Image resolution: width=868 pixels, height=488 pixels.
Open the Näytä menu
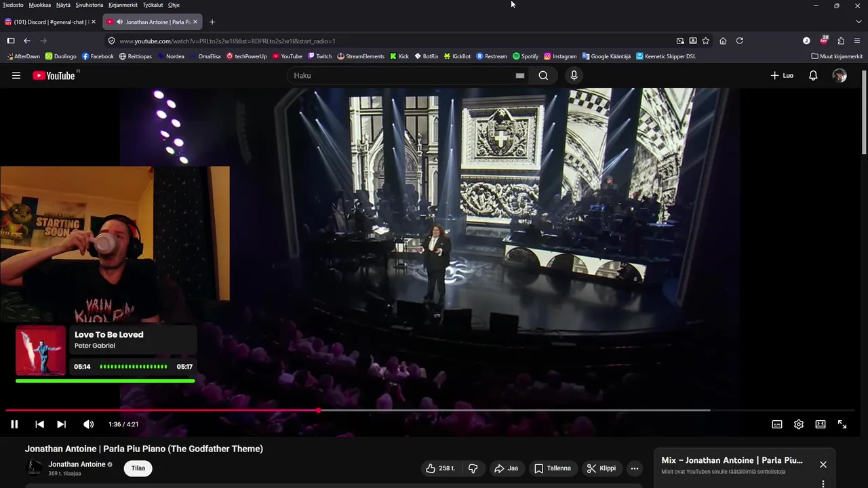tap(63, 5)
